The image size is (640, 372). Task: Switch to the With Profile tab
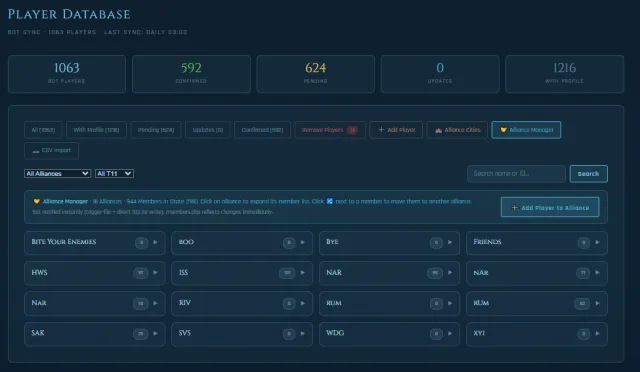point(96,130)
